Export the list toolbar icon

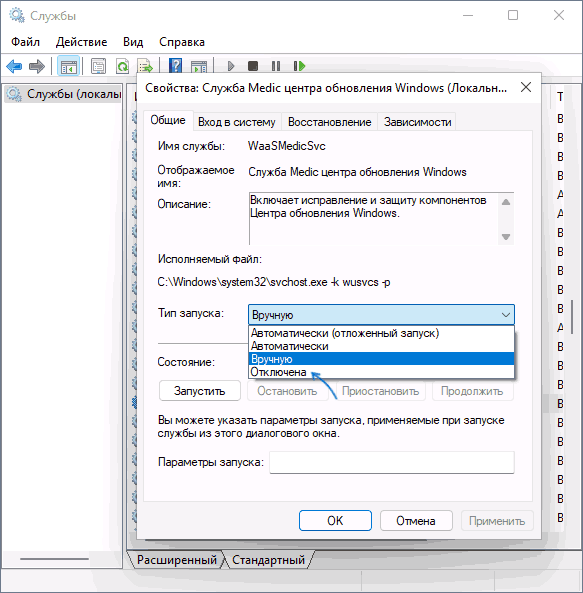point(146,67)
